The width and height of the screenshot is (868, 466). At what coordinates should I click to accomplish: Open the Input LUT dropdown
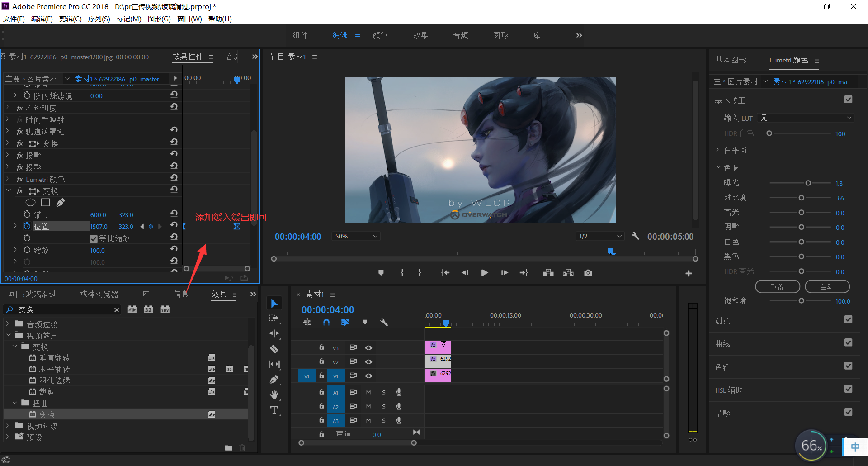click(805, 118)
